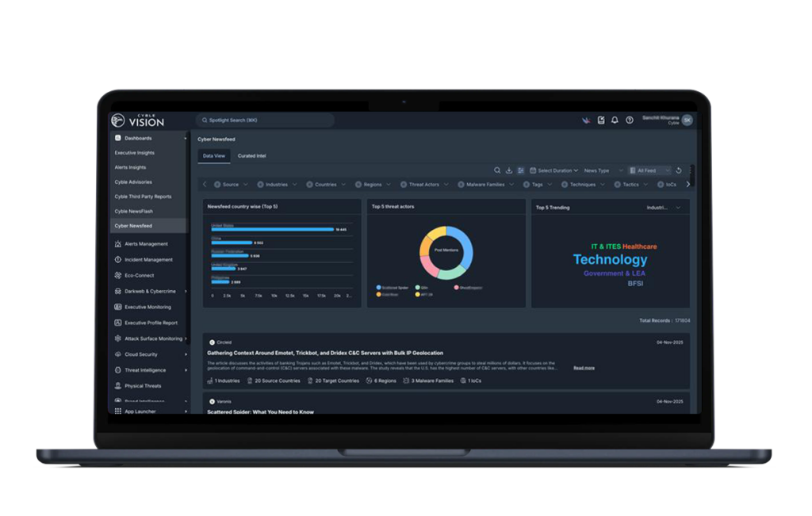Click the refresh icon beside All Feed
The image size is (812, 516).
679,170
